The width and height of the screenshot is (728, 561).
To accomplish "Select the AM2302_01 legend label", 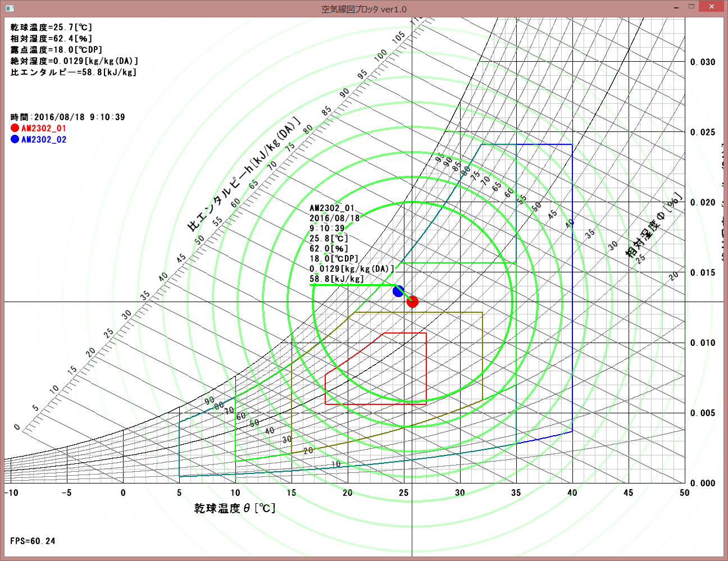I will pyautogui.click(x=44, y=128).
